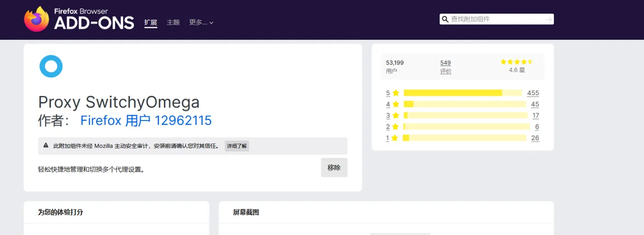644x235 pixels.
Task: Click the star icon beside rating 5
Action: coord(396,93)
